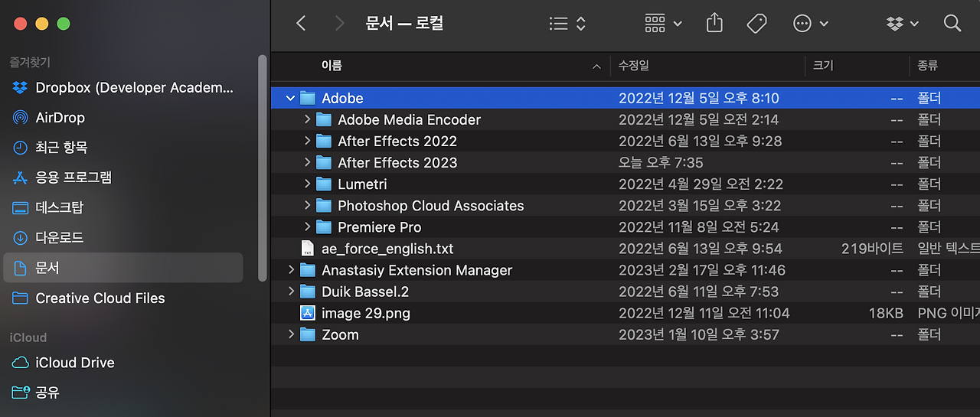Click the After Effects 2022 folder name
Viewport: 980px width, 417px height.
pos(397,141)
